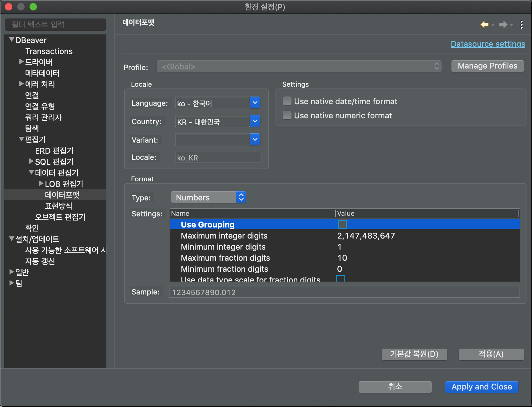Select Transactions in the preferences tree
Viewport: 532px width, 407px height.
49,51
